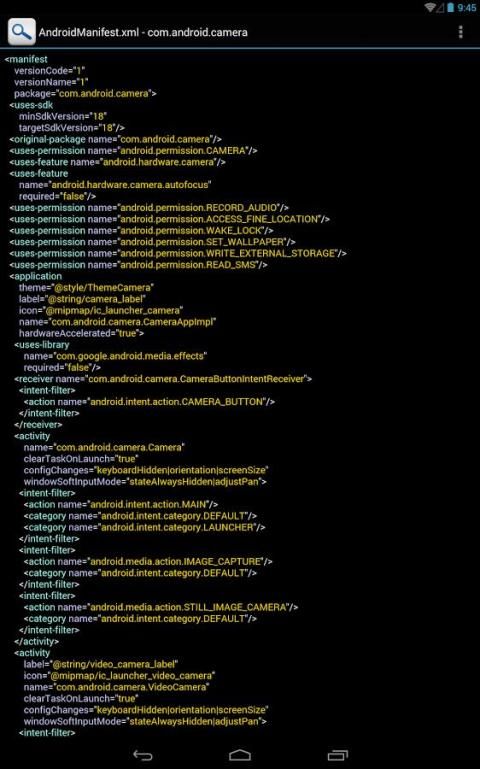Click the ACCESS_FINE_LOCATION permission line
Viewport: 480px width, 769px height.
coord(169,219)
